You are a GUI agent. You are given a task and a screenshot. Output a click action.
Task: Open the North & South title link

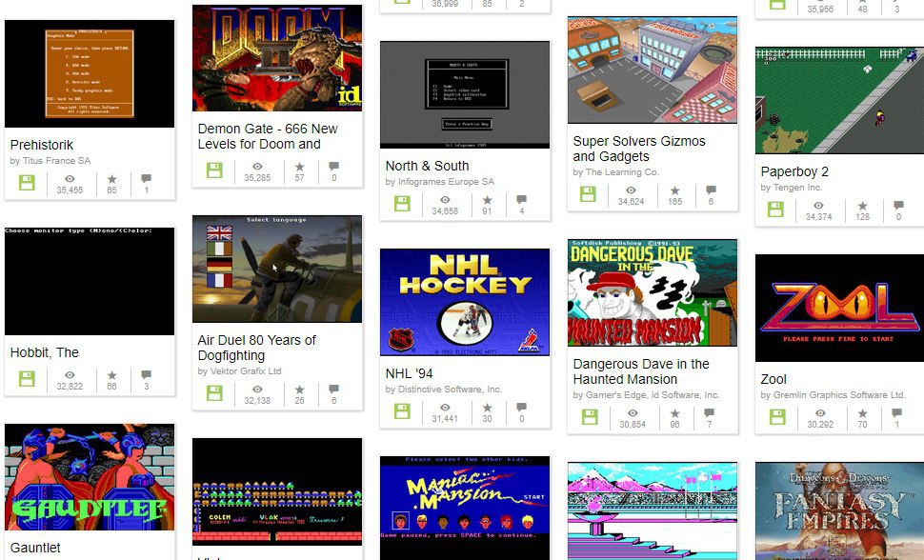click(x=428, y=167)
